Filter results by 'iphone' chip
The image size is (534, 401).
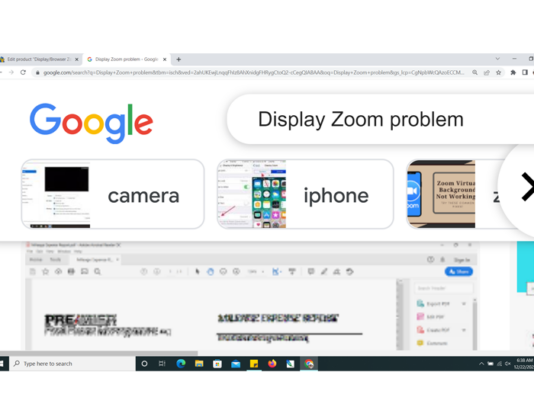305,194
